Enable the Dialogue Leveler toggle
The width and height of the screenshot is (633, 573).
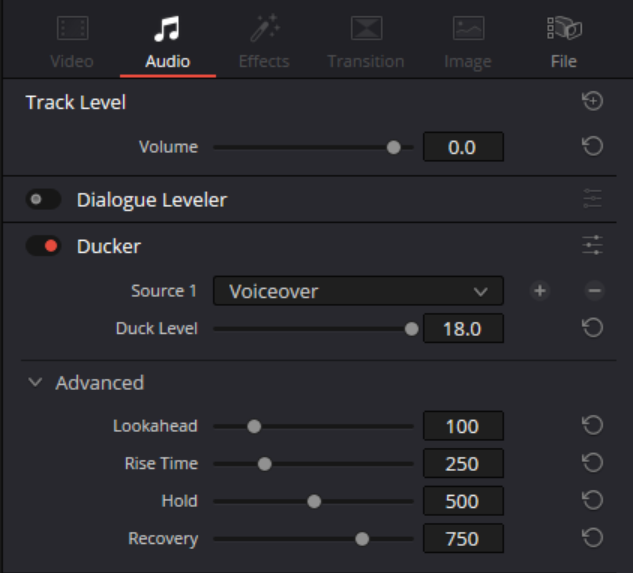pos(43,200)
